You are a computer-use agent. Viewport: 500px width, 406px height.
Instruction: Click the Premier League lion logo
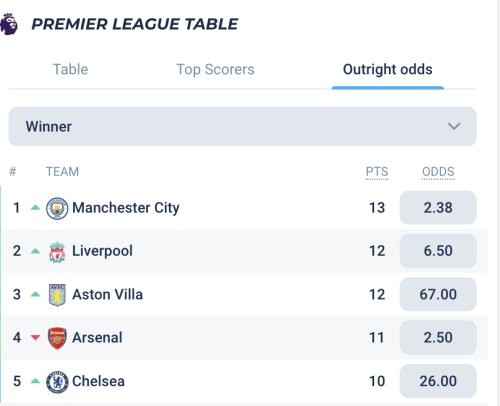(9, 24)
